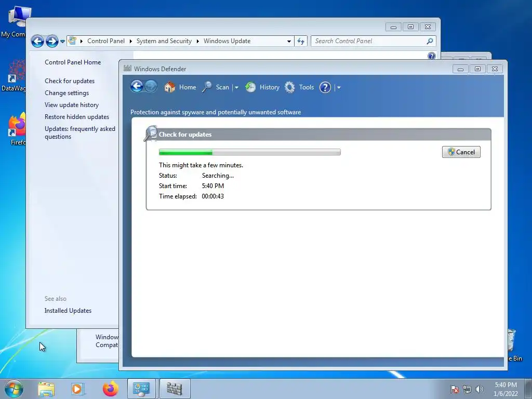Click the green update progress bar
Screen dimensions: 532x399
[x=250, y=152]
